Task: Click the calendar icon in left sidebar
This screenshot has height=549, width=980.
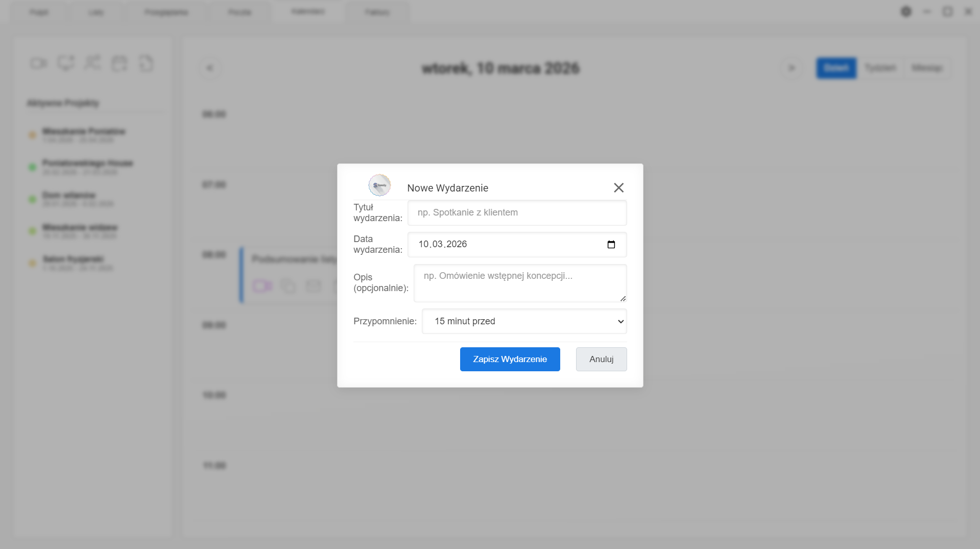Action: coord(119,64)
